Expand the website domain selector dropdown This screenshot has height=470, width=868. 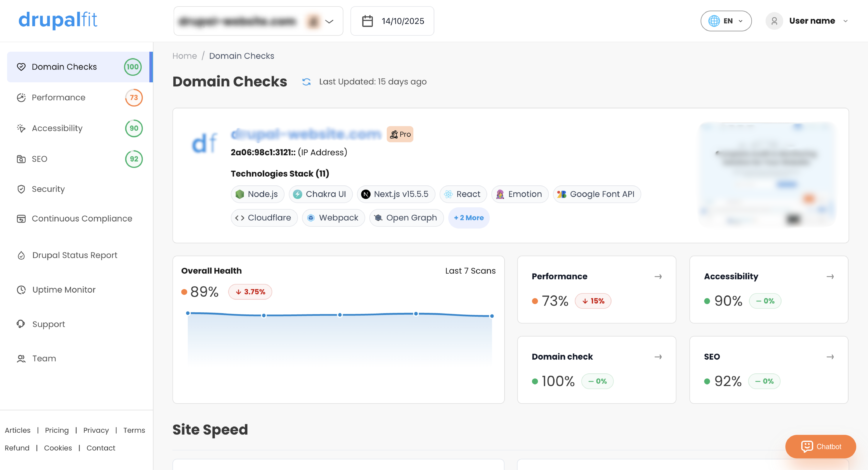point(329,21)
